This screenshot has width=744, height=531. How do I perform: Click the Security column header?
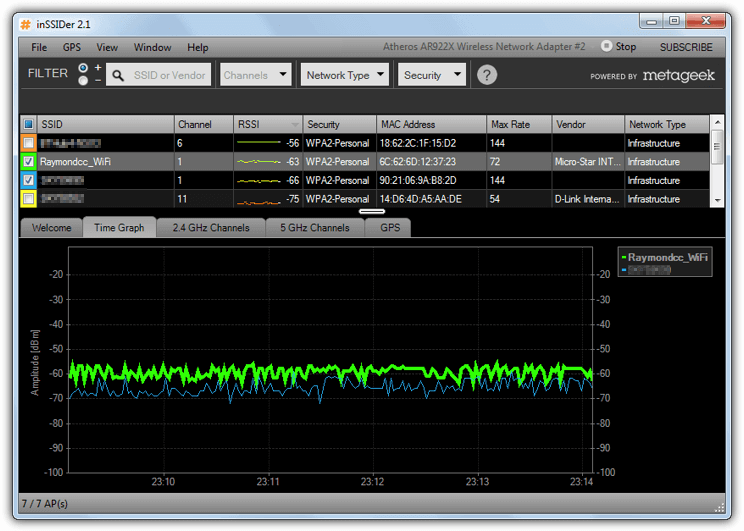[339, 124]
